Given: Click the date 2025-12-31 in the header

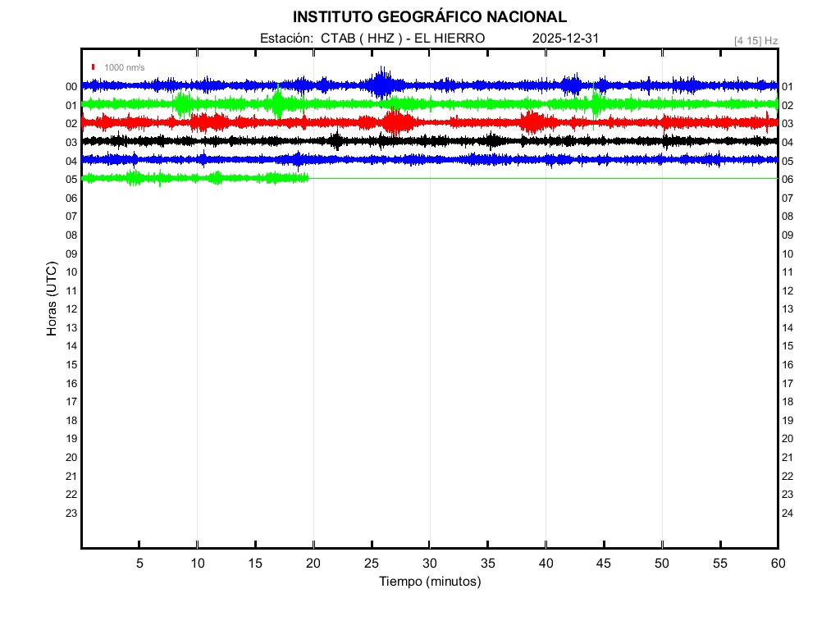Looking at the screenshot, I should coord(566,39).
